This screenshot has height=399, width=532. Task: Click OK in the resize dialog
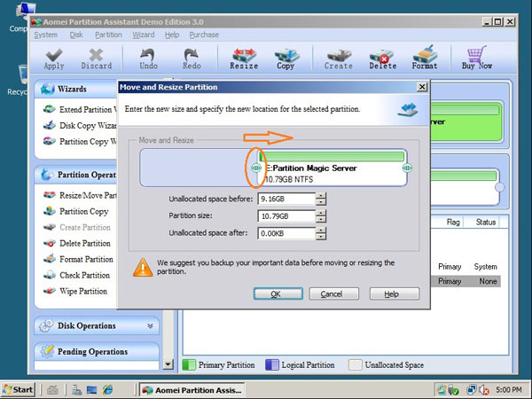pos(276,293)
